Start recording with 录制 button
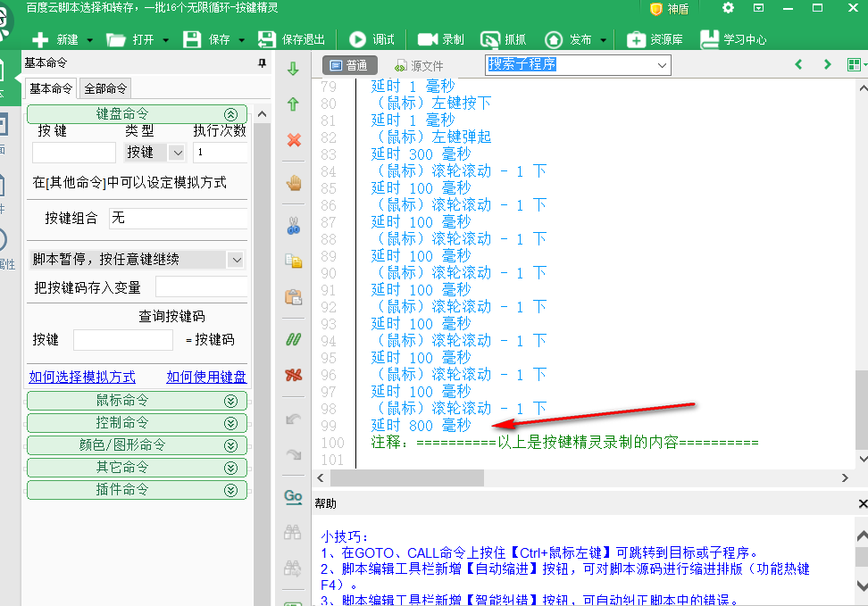The height and width of the screenshot is (606, 868). coord(440,39)
